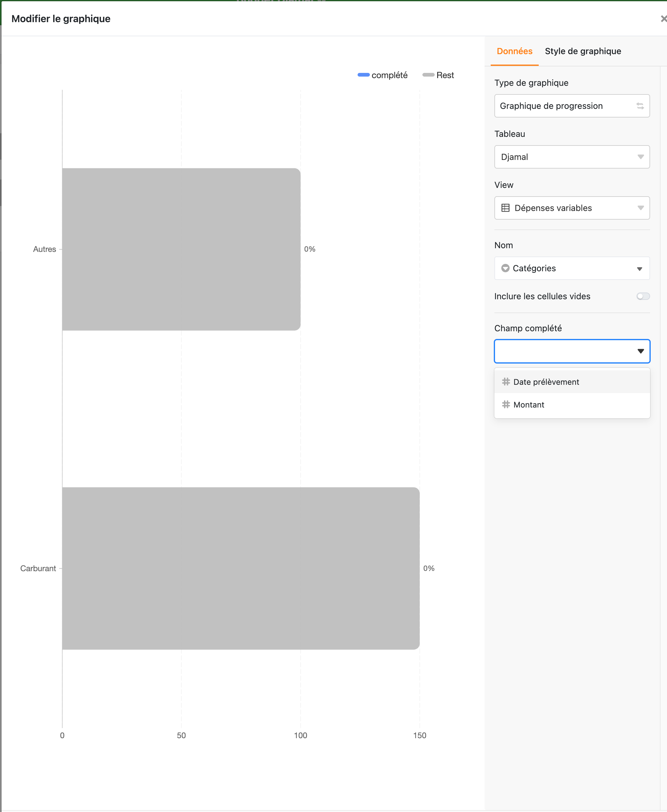
Task: Select the Données tab
Action: click(x=514, y=51)
